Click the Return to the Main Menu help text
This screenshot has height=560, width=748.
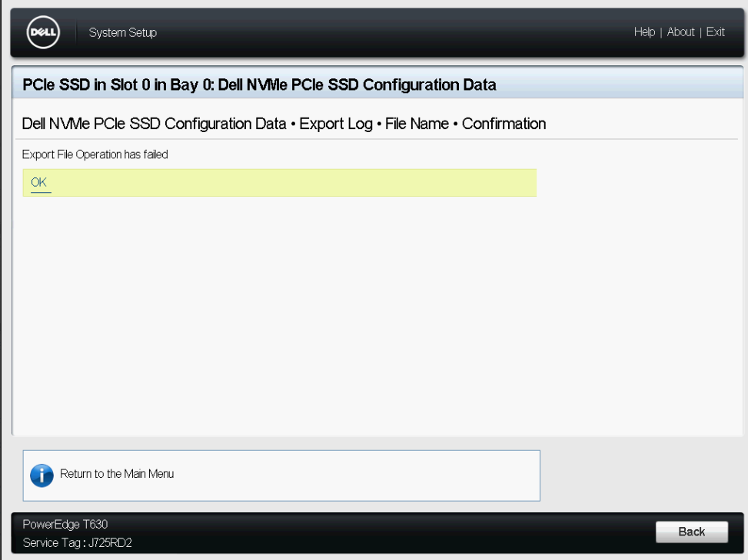click(x=117, y=474)
